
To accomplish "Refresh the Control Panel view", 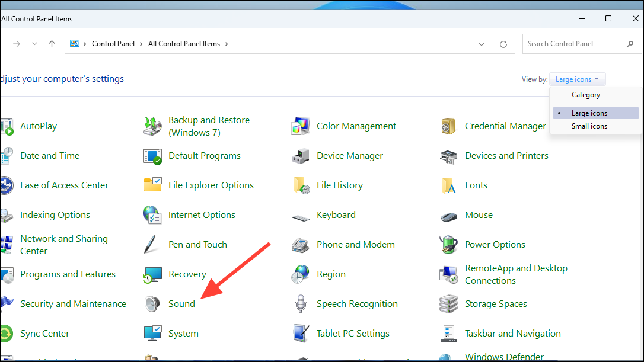I will tap(503, 44).
